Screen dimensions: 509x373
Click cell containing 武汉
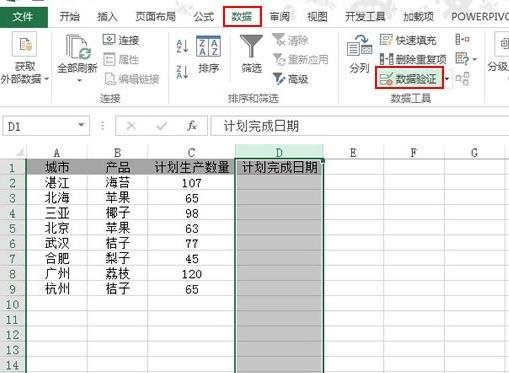coord(57,243)
